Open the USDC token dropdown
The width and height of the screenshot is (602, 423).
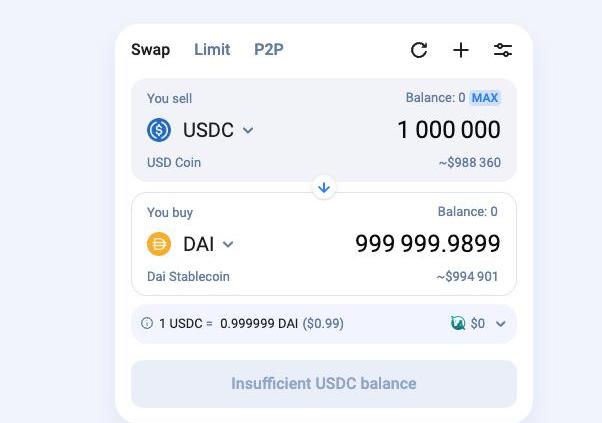(248, 130)
